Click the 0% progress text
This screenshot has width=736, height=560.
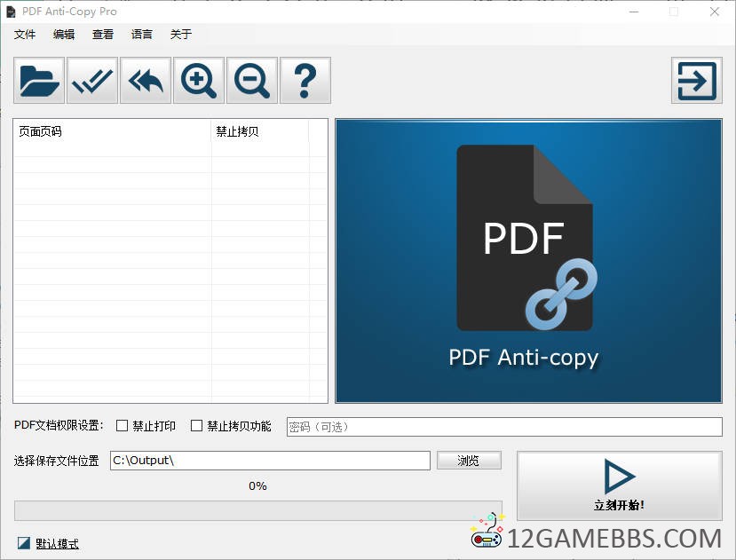pyautogui.click(x=257, y=485)
